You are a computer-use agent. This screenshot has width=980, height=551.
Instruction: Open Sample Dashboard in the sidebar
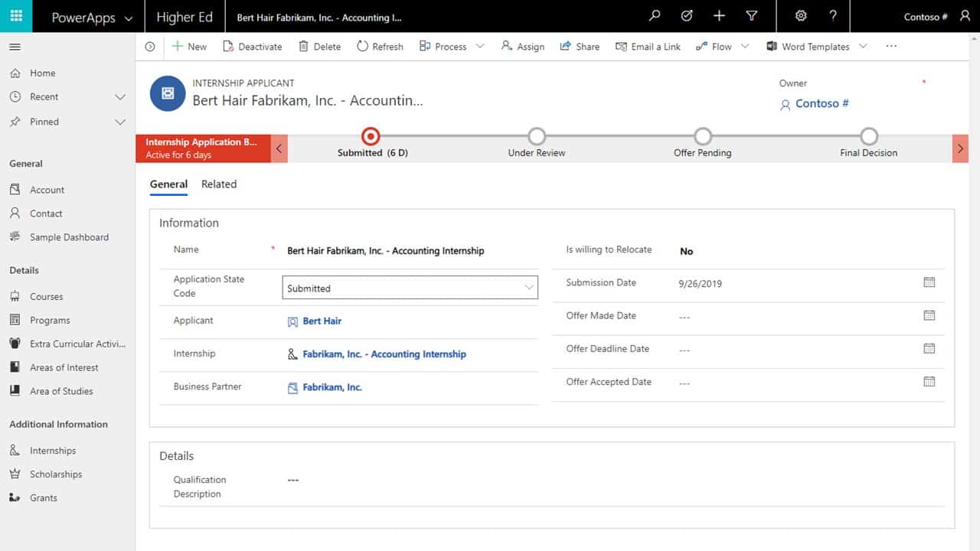(67, 237)
